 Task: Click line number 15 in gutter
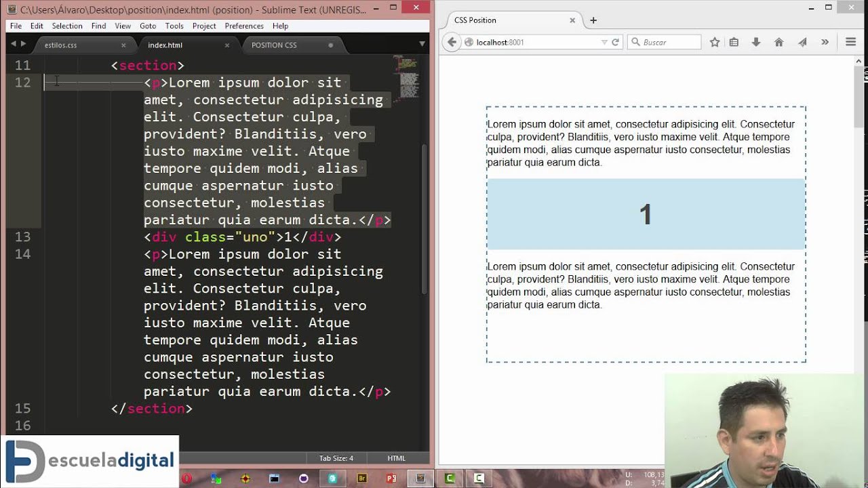coord(23,408)
